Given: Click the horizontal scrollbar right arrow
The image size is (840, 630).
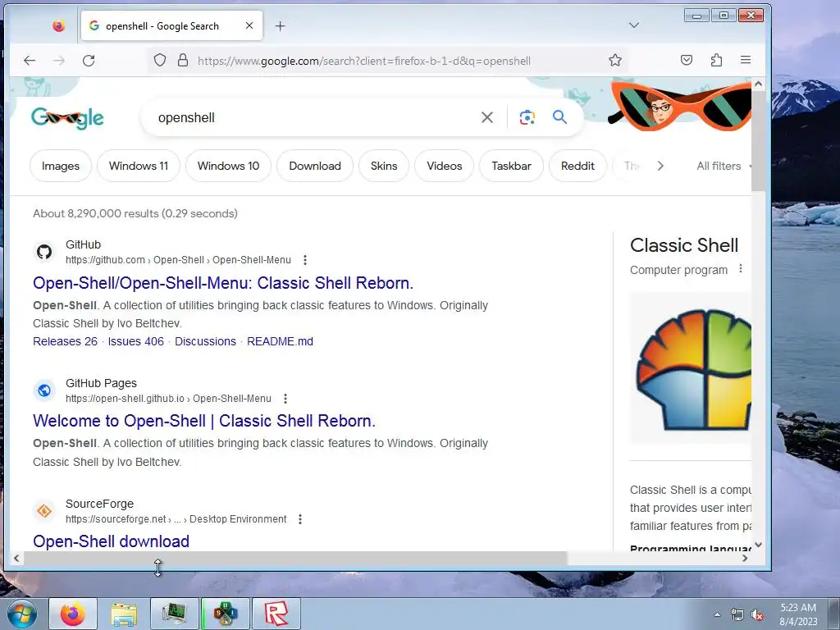Looking at the screenshot, I should (x=745, y=558).
